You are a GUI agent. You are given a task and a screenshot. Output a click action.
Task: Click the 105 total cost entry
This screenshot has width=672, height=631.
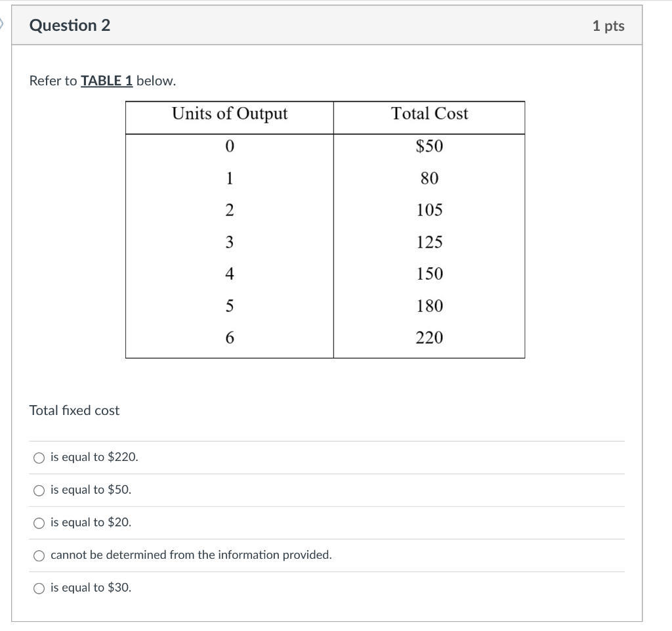click(x=430, y=210)
